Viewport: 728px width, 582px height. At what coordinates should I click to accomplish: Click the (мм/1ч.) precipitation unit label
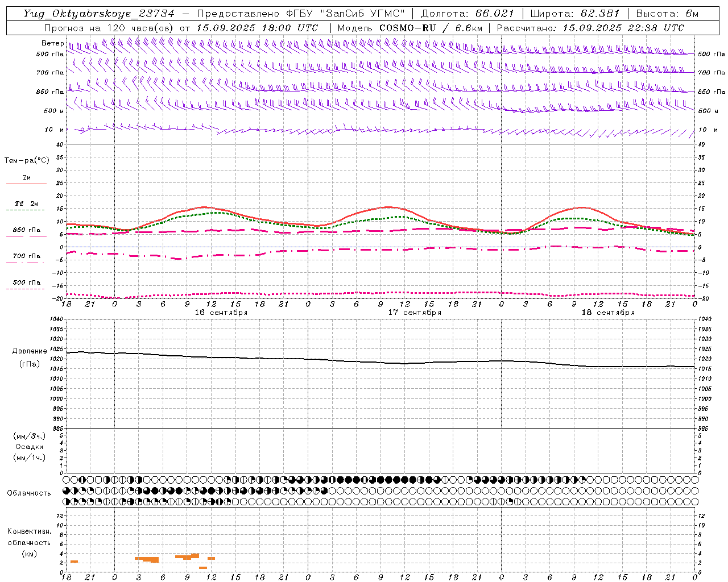(x=30, y=458)
